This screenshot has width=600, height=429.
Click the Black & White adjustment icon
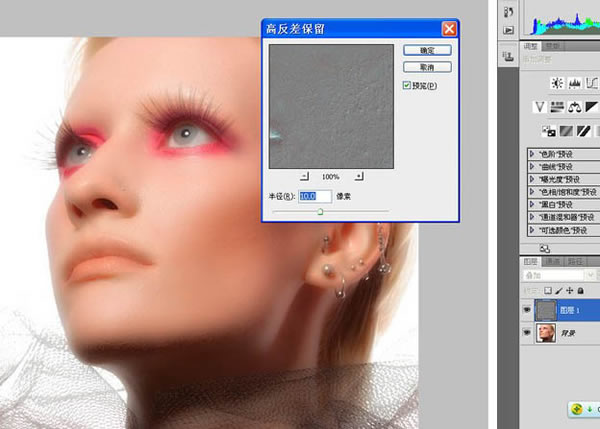(x=591, y=107)
